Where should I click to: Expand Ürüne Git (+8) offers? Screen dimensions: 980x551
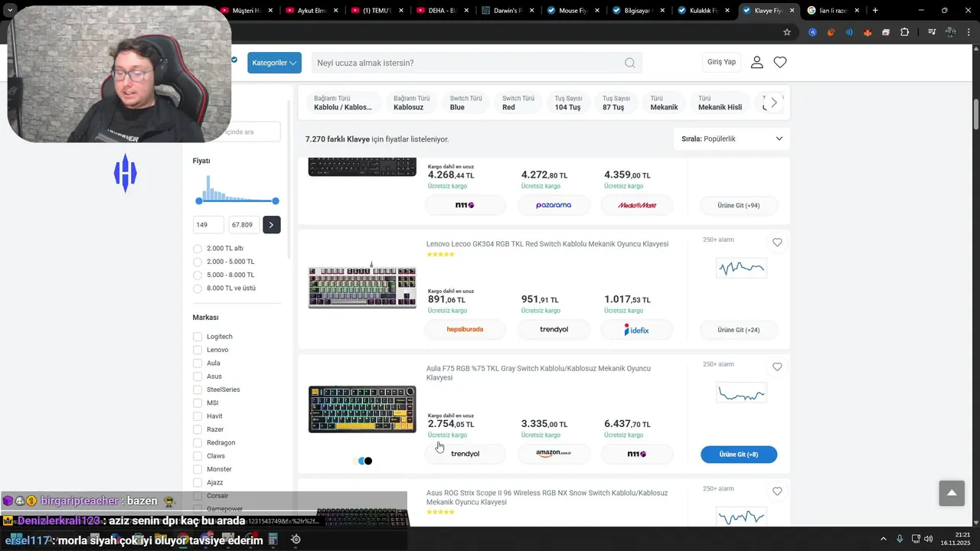click(x=739, y=455)
